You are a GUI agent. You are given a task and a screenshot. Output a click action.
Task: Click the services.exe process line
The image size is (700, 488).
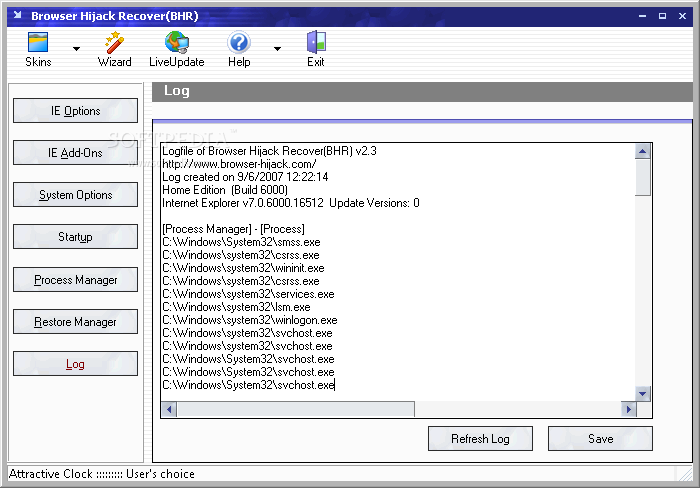click(248, 294)
